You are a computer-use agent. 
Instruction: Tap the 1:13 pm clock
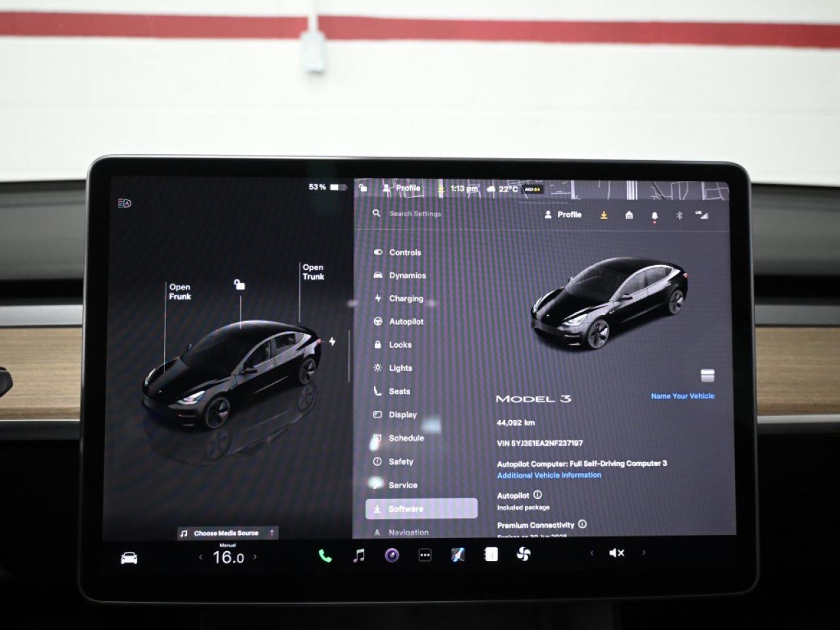464,188
